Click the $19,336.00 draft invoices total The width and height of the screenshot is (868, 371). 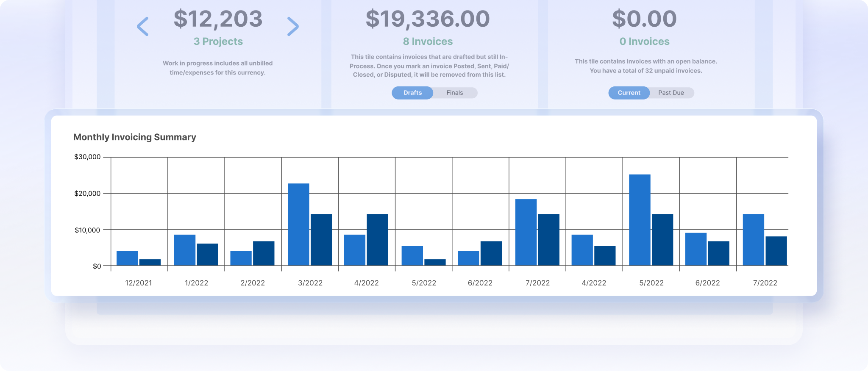(x=428, y=19)
